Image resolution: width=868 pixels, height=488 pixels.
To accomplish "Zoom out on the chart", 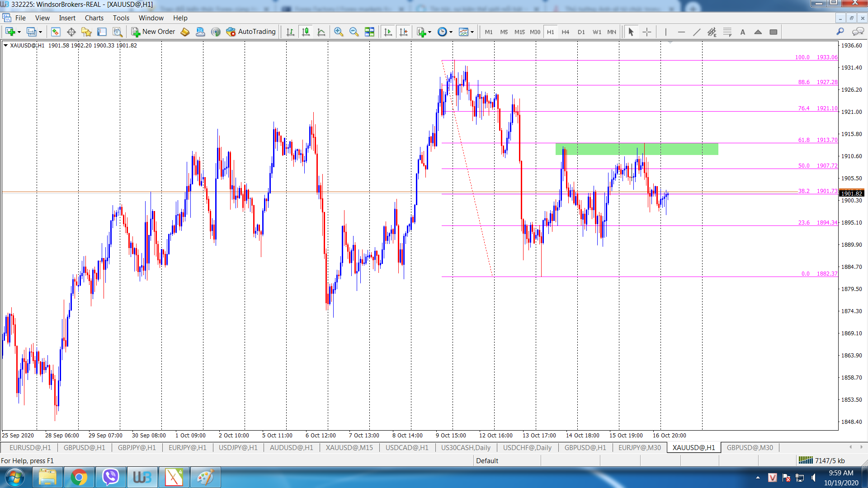I will tap(354, 32).
